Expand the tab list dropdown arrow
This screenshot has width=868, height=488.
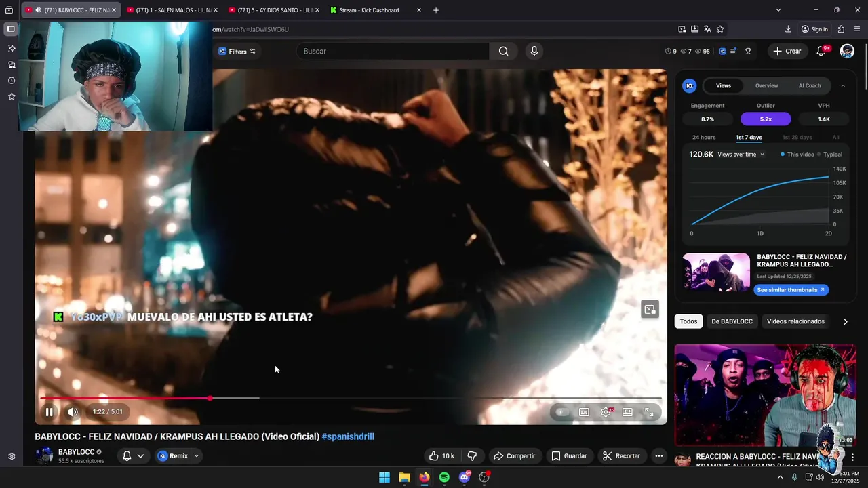tap(778, 10)
